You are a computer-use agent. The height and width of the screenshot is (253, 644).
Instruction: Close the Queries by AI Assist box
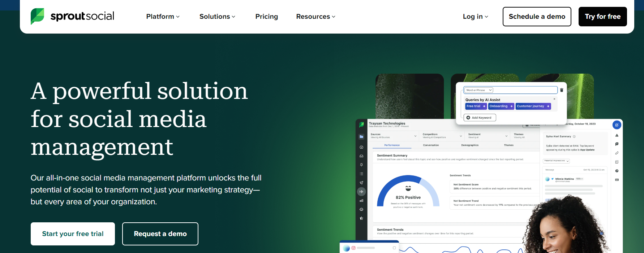point(554,99)
